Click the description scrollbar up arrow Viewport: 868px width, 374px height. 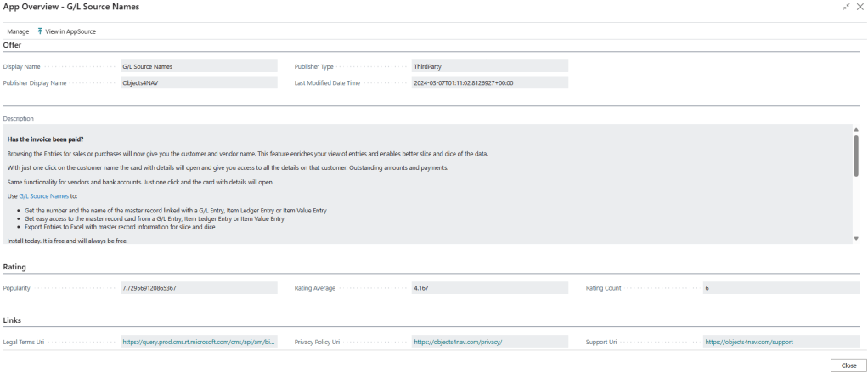pos(856,130)
